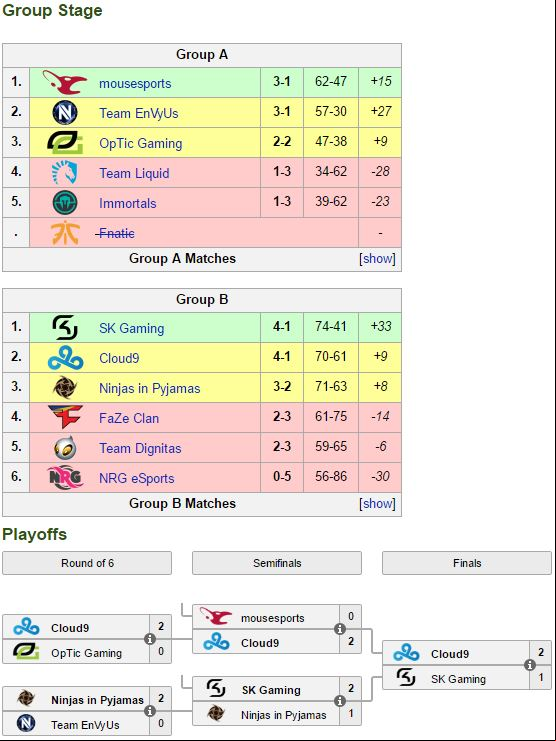Expand Group B Matches with show link
Screen dimensions: 556x741
(377, 503)
